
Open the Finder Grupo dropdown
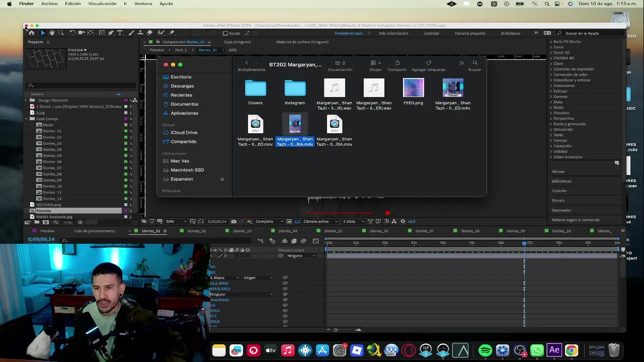pyautogui.click(x=375, y=63)
